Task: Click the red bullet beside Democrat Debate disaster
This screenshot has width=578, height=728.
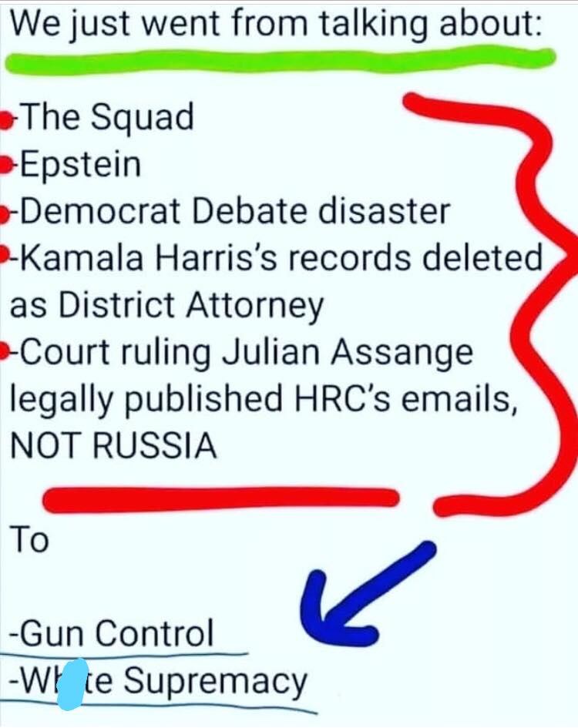Action: point(5,213)
